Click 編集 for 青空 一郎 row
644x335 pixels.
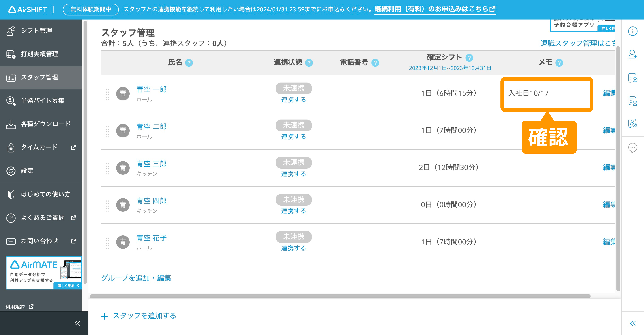pos(609,93)
